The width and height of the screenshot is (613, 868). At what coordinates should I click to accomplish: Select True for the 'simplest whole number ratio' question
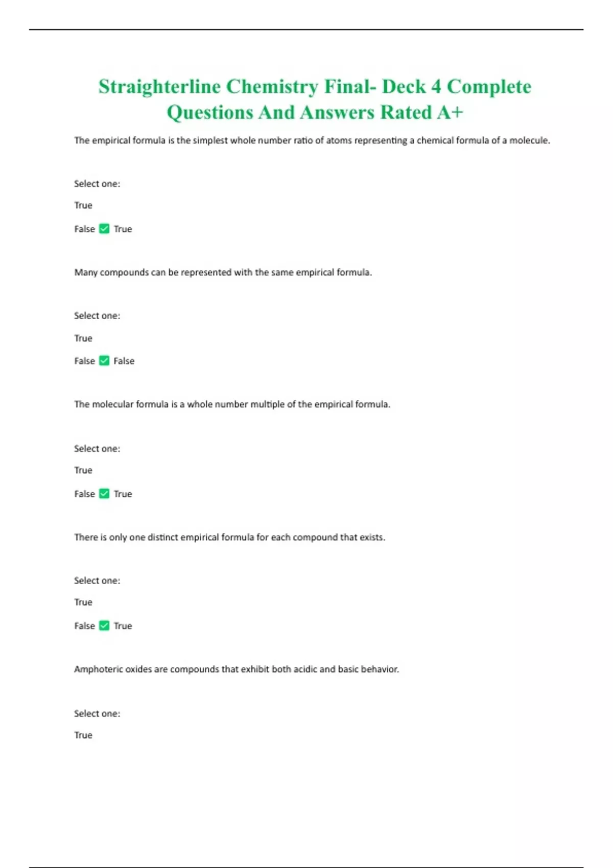tap(83, 205)
